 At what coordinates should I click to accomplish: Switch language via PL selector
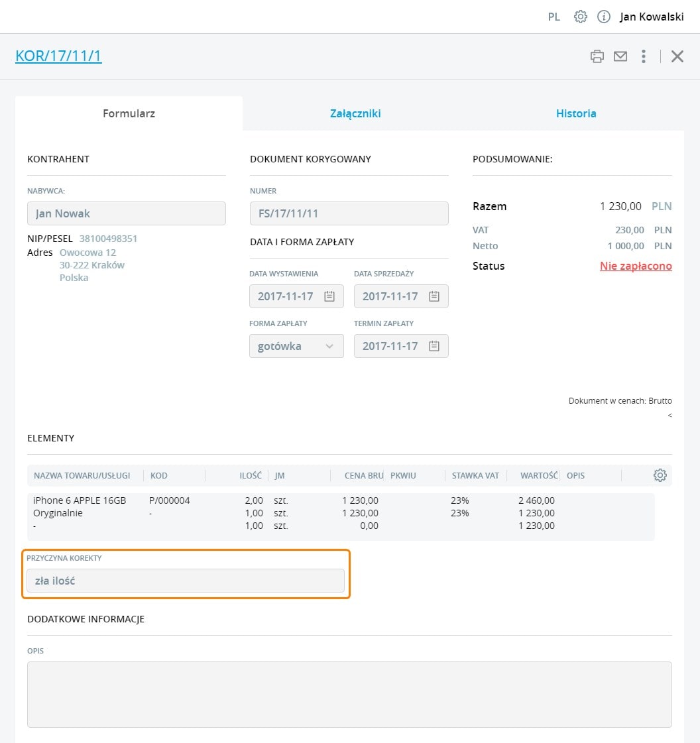pos(554,17)
